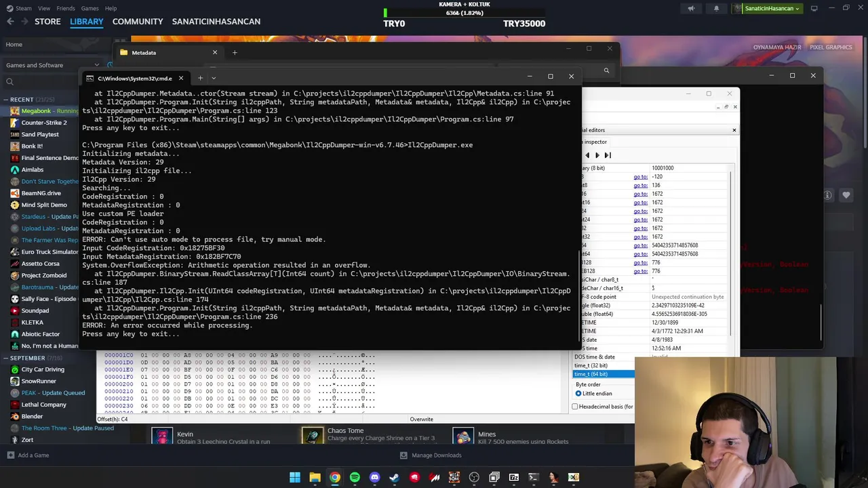Open the Mines achievement thumbnail
The height and width of the screenshot is (488, 868).
(x=463, y=436)
